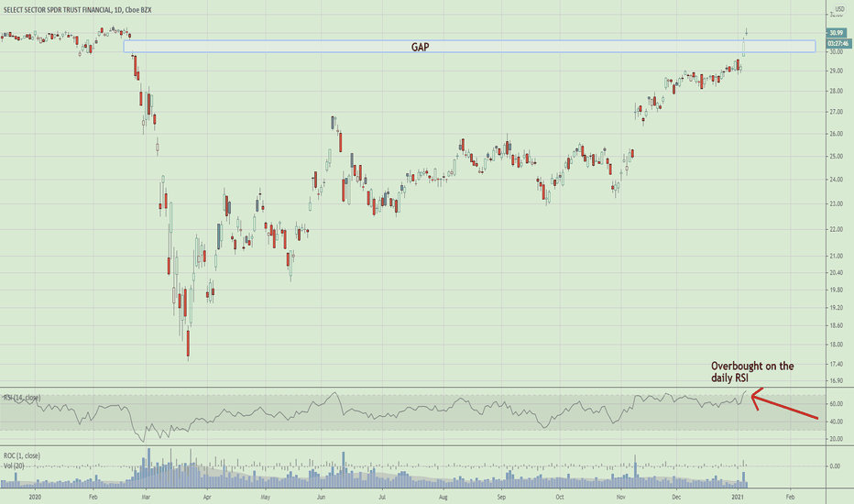Click the Apr time axis label
Image resolution: width=854 pixels, height=504 pixels.
pos(207,497)
